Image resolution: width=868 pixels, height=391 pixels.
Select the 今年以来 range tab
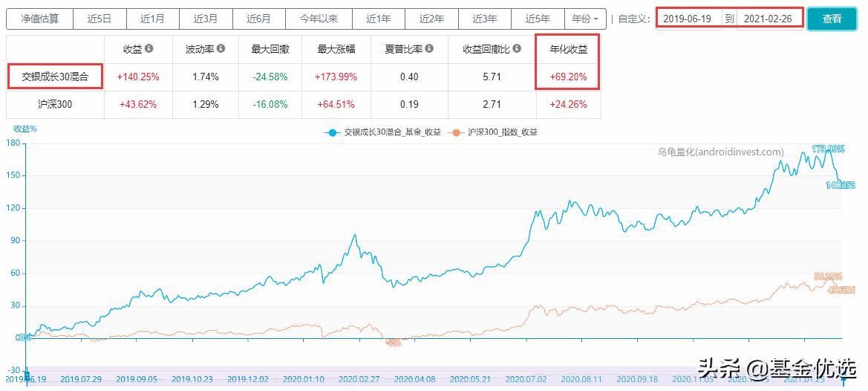[x=319, y=19]
